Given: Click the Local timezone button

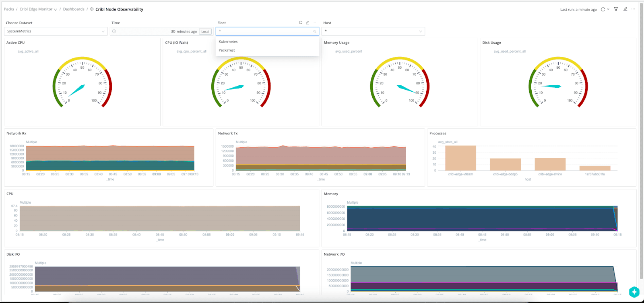Looking at the screenshot, I should point(205,31).
